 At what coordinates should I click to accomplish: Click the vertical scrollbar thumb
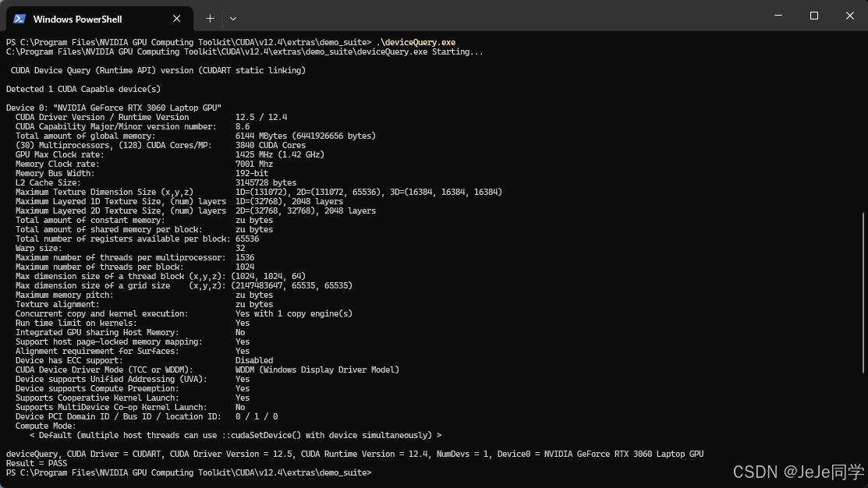click(x=863, y=292)
